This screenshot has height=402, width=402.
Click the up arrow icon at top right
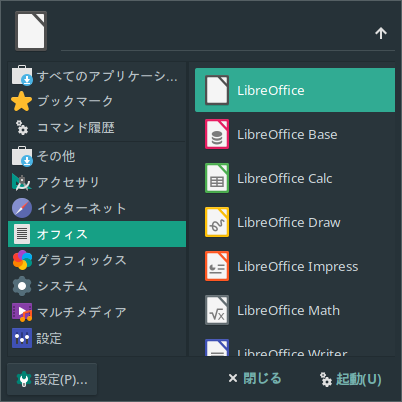tap(381, 33)
